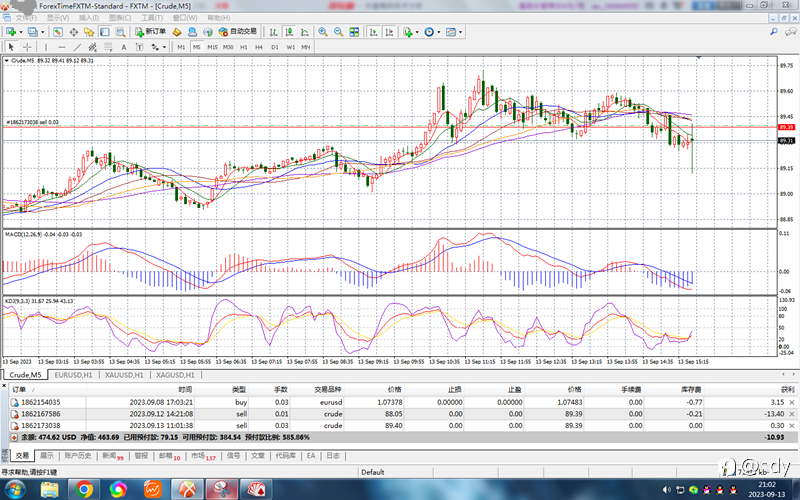The image size is (800, 500).
Task: Select the equidistant channel tool
Action: [x=92, y=47]
